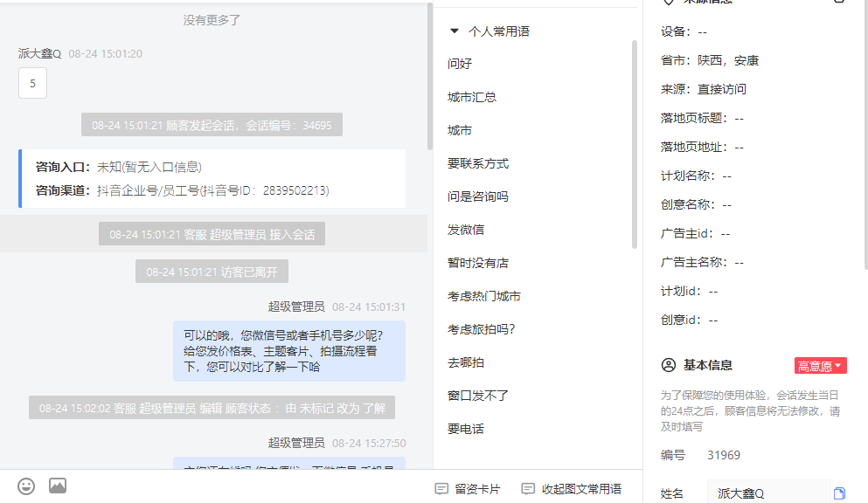Collapse the 个人常用语 section

tap(455, 31)
